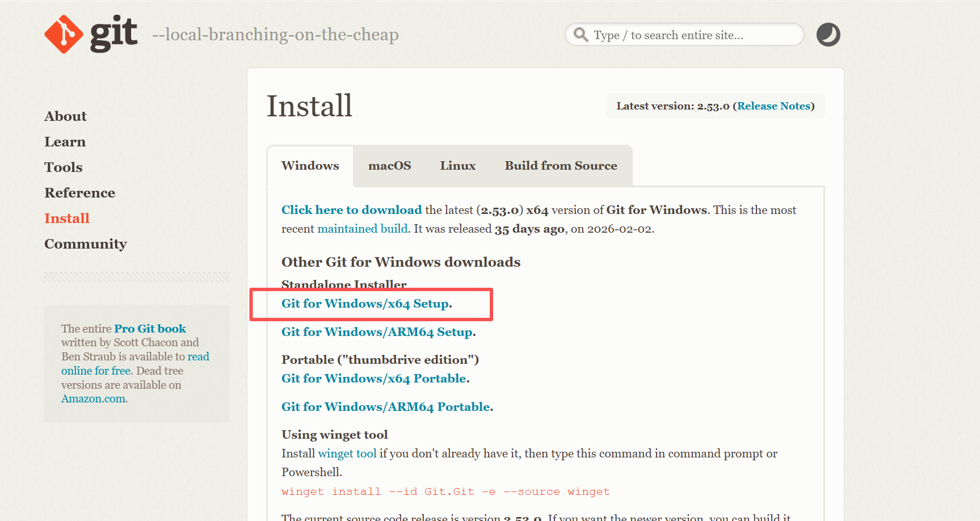
Task: Download Git for Windows/x64 Portable
Action: 374,379
